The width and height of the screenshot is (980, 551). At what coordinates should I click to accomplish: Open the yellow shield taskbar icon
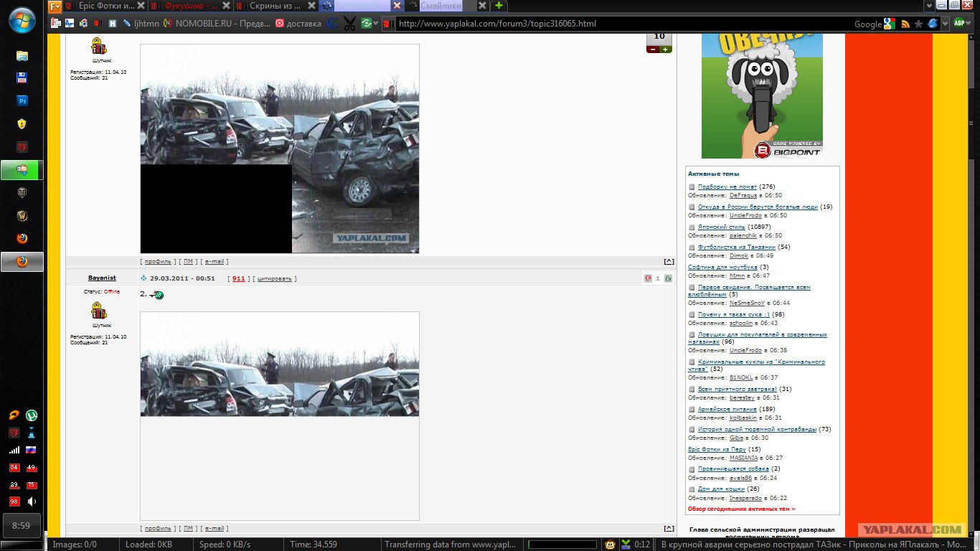pyautogui.click(x=22, y=124)
